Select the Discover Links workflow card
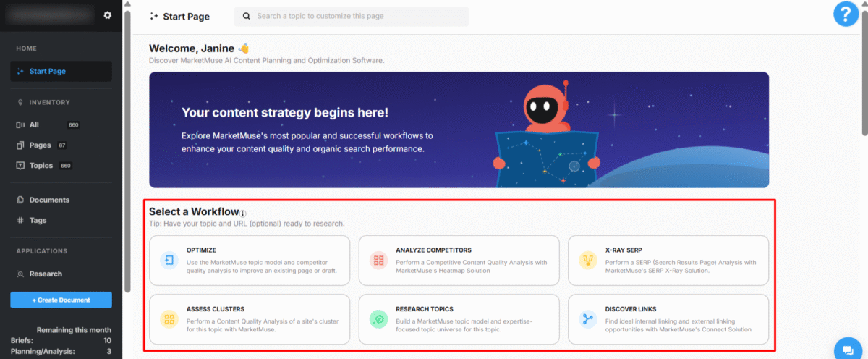This screenshot has width=868, height=359. [x=668, y=318]
